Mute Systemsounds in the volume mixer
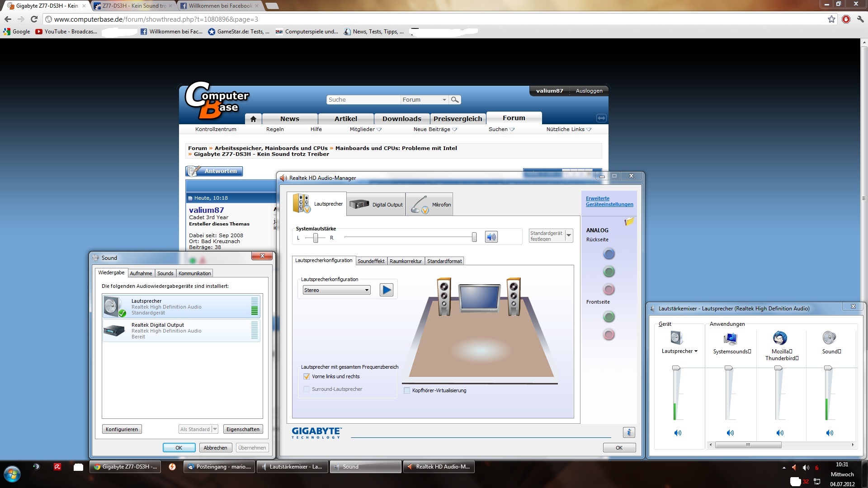This screenshot has height=488, width=868. click(730, 433)
